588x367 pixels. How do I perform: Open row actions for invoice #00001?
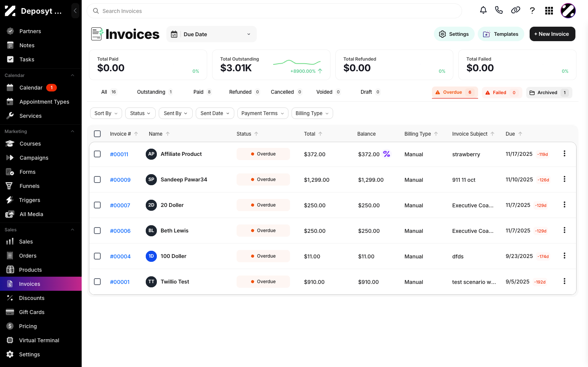click(x=564, y=281)
